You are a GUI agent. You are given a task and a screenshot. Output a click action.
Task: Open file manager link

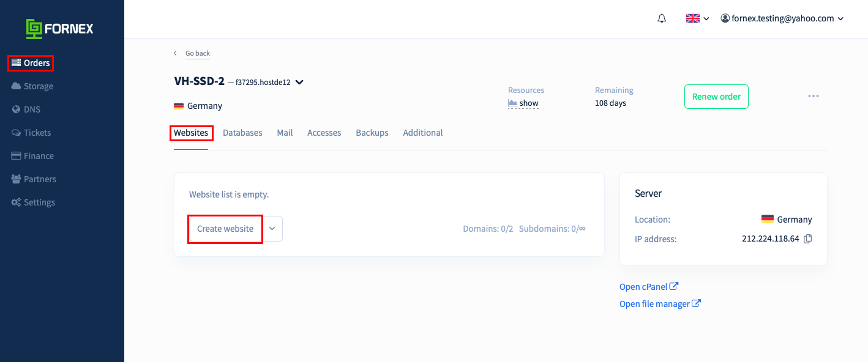coord(660,303)
